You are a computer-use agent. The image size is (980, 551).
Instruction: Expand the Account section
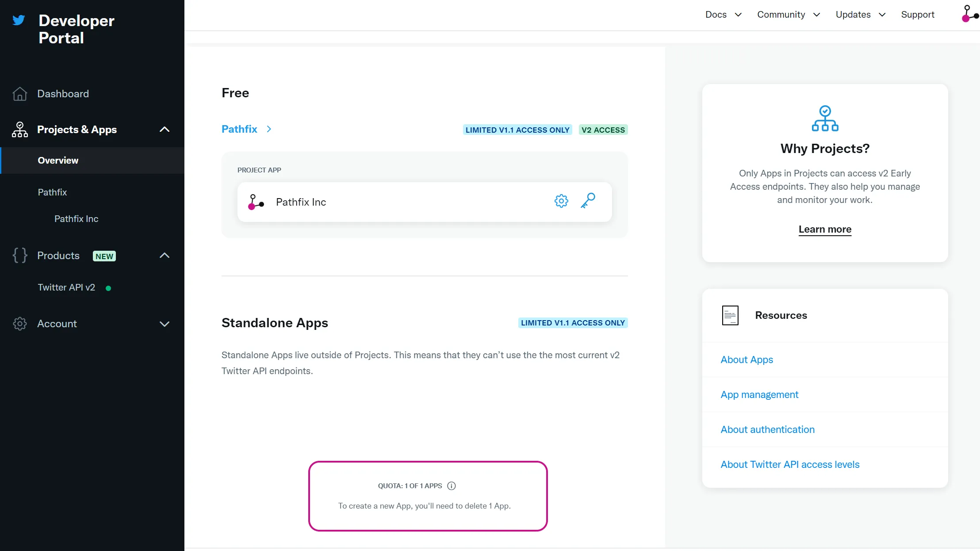pos(164,324)
